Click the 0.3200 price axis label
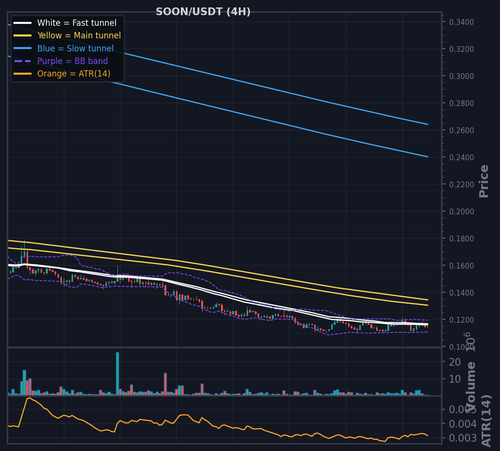This screenshot has height=451, width=500. coord(461,49)
